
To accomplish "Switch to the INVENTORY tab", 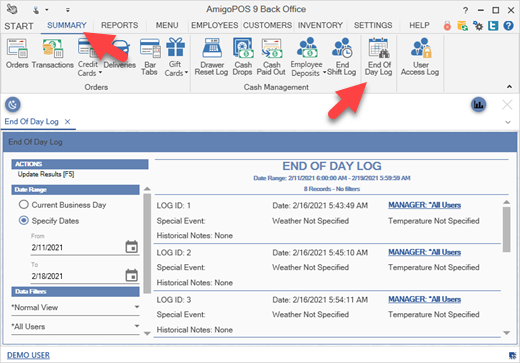I will (x=320, y=25).
